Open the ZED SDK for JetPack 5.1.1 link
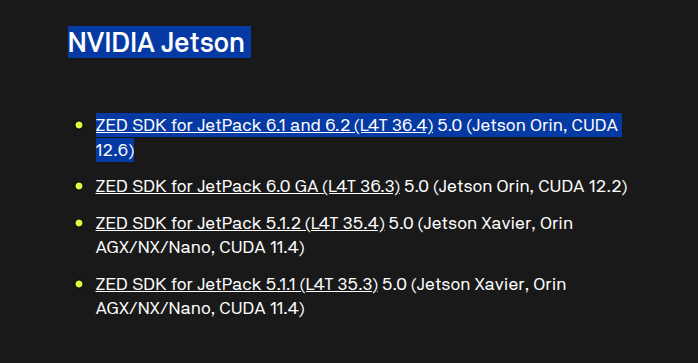The height and width of the screenshot is (363, 698). click(236, 285)
